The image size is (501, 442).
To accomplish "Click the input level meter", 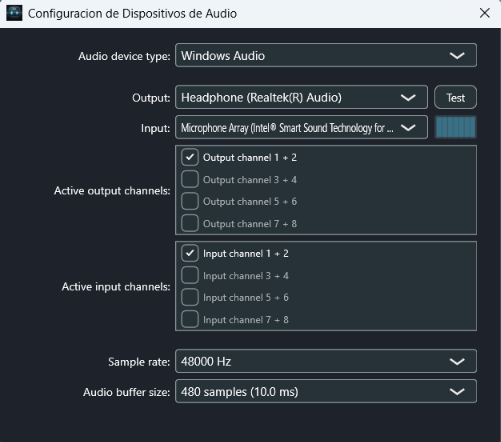I will tap(455, 127).
